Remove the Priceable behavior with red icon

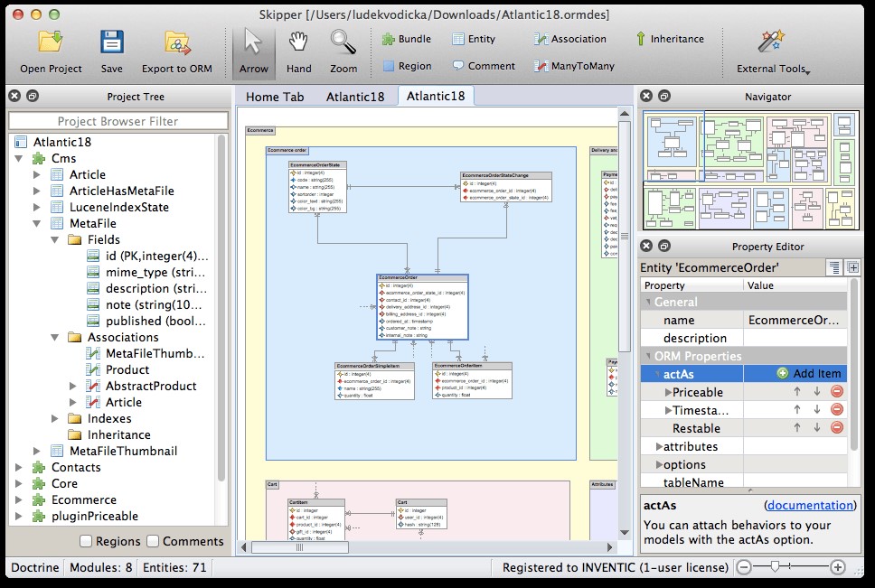click(837, 392)
